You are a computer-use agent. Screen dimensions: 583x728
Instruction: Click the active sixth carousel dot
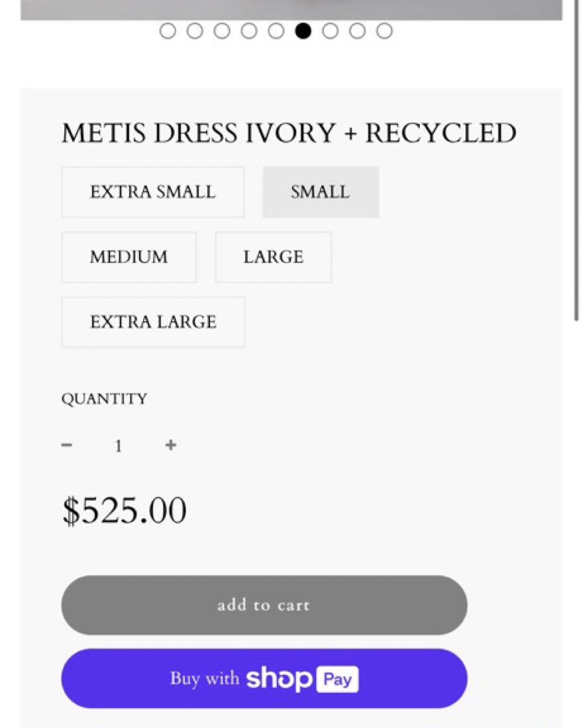coord(303,31)
